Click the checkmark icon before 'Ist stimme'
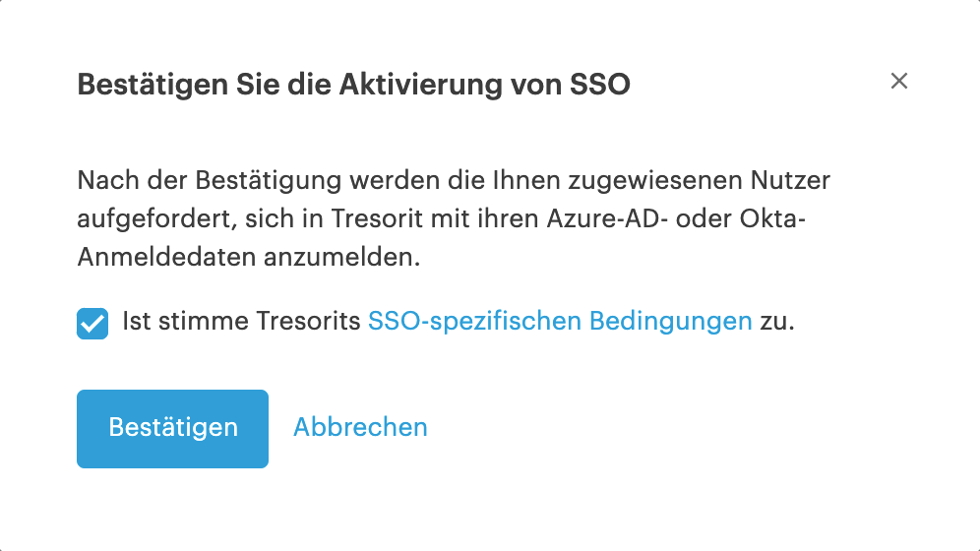The image size is (980, 551). [92, 324]
